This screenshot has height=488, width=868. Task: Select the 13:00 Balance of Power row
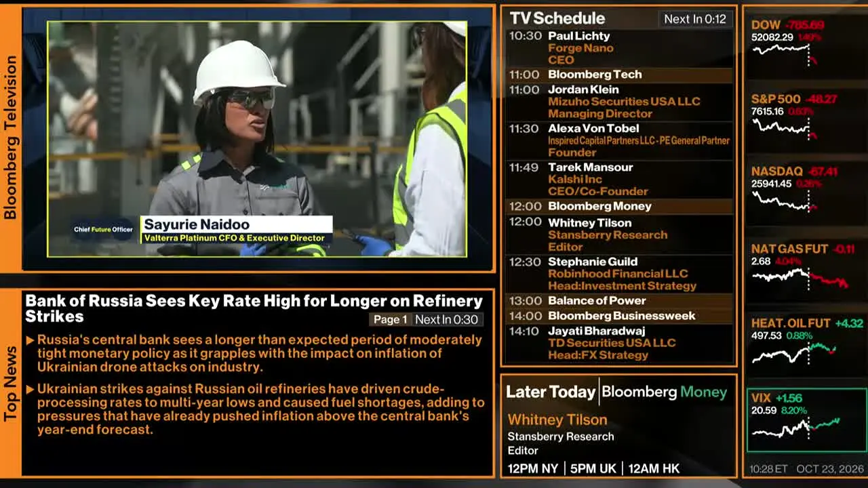[x=619, y=300]
